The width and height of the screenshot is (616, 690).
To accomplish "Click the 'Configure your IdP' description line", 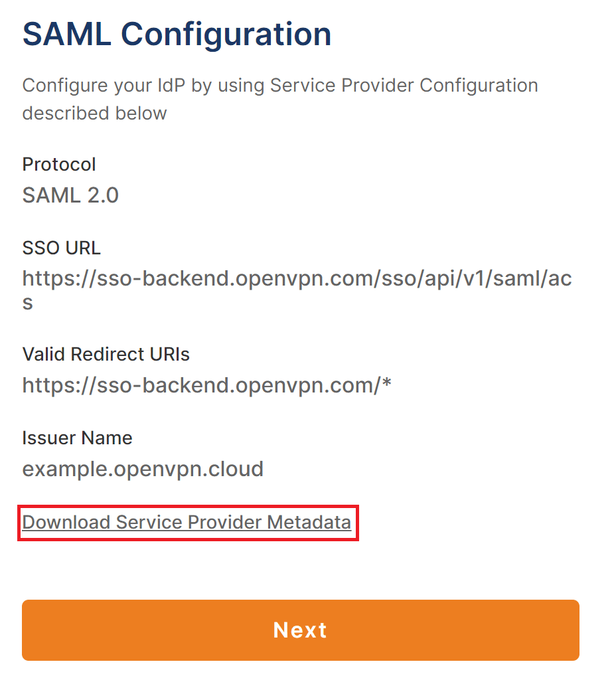I will [x=279, y=86].
